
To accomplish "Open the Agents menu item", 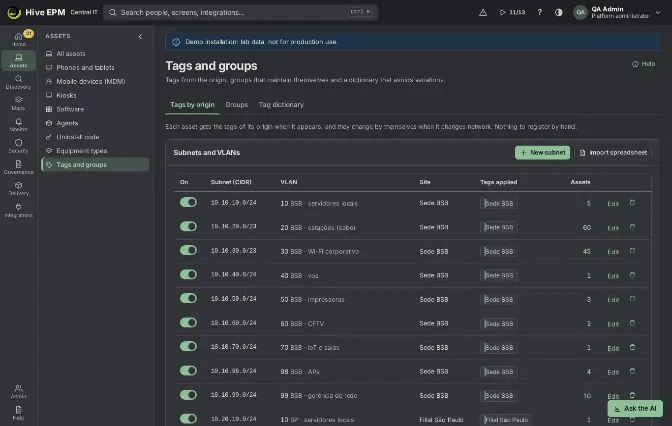I will (95, 123).
